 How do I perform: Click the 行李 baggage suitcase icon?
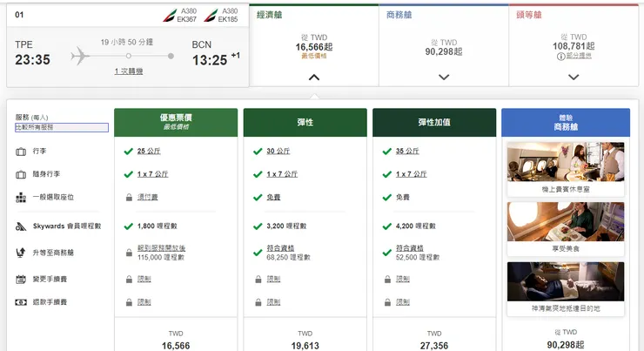click(x=20, y=151)
